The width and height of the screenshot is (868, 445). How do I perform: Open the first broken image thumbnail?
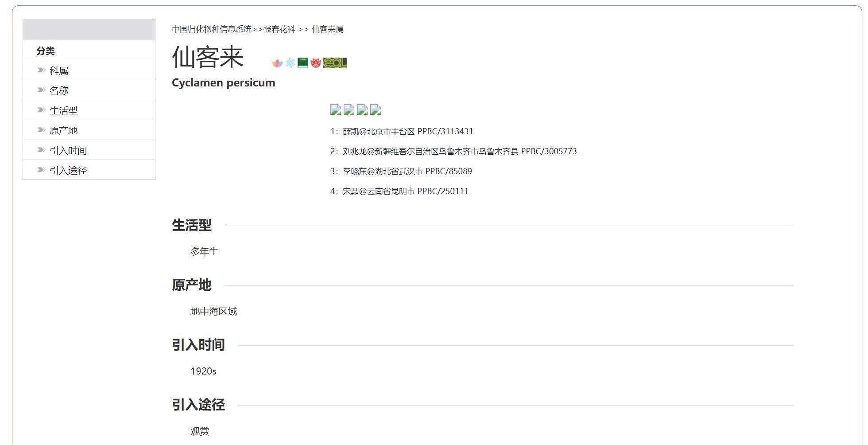(x=336, y=109)
